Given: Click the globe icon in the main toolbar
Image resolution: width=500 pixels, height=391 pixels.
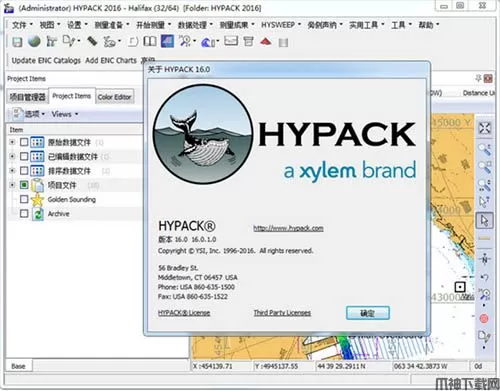Looking at the screenshot, I should click(34, 41).
